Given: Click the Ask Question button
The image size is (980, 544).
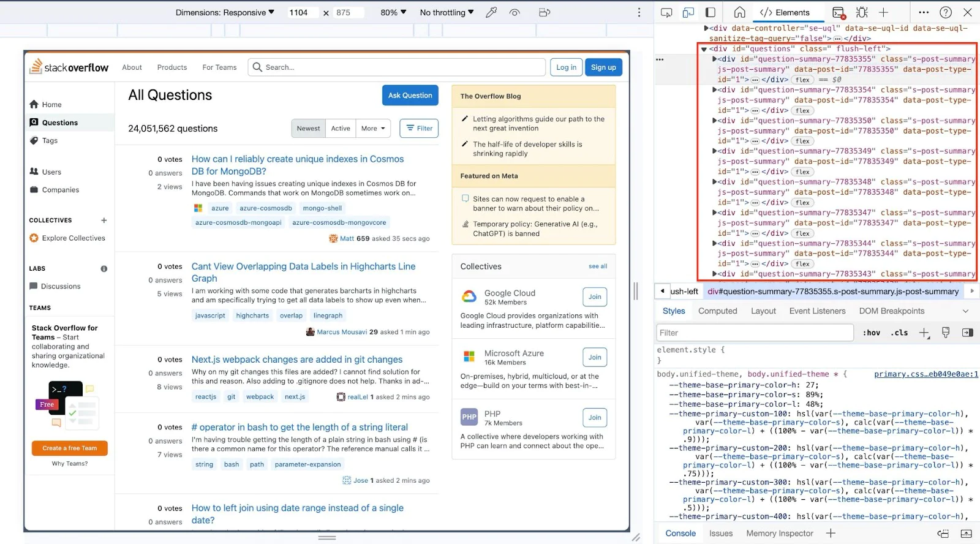Looking at the screenshot, I should coord(410,96).
